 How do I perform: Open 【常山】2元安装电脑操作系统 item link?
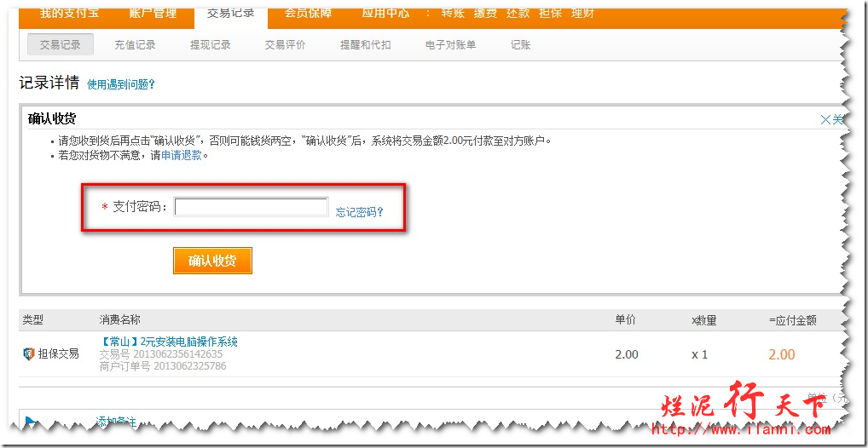coord(169,342)
